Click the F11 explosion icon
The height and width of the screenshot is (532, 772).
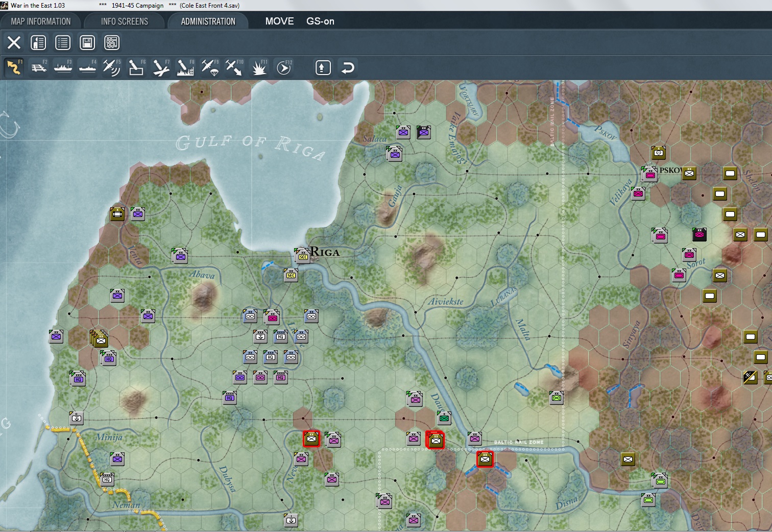[259, 67]
